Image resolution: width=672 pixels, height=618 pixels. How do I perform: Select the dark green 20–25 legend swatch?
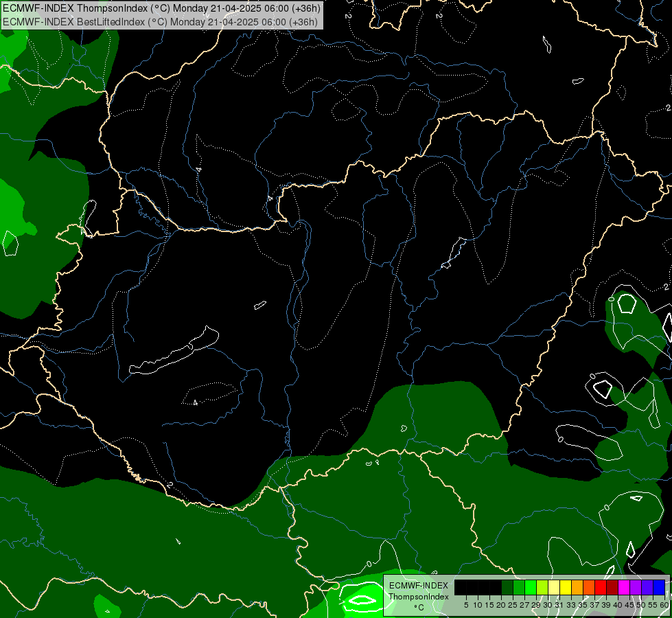click(x=507, y=588)
